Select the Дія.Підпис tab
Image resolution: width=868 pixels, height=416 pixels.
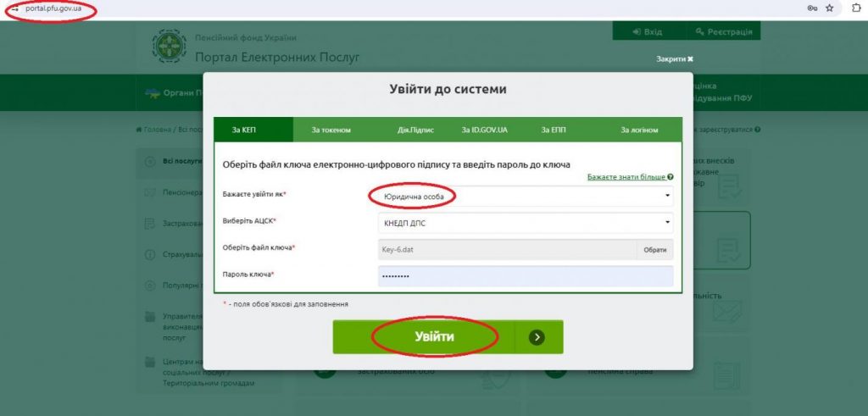pyautogui.click(x=415, y=130)
